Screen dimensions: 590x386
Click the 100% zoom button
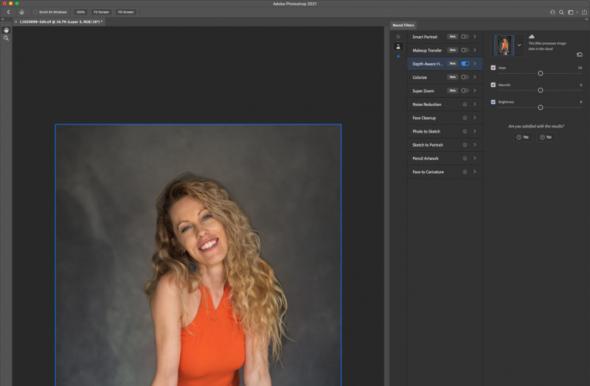pos(81,12)
